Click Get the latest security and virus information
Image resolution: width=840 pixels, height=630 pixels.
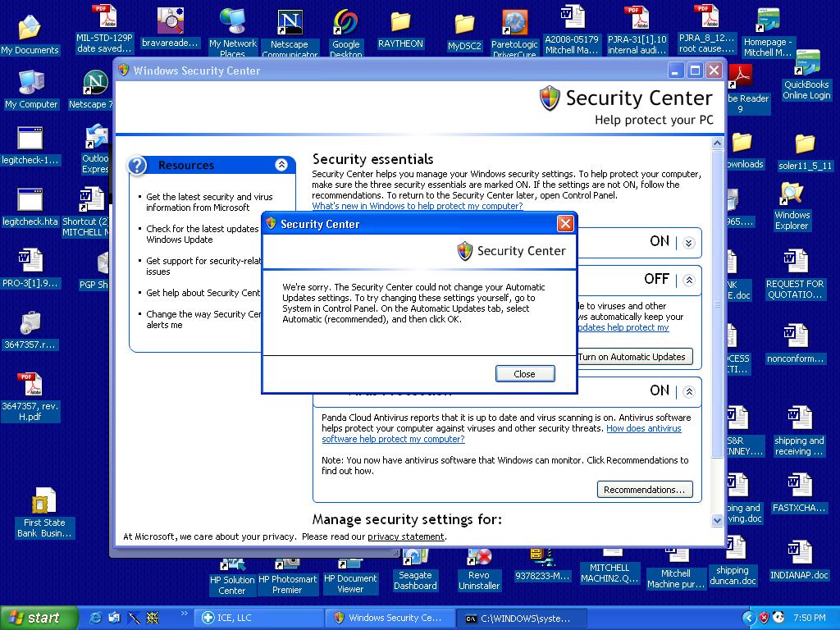pyautogui.click(x=209, y=202)
